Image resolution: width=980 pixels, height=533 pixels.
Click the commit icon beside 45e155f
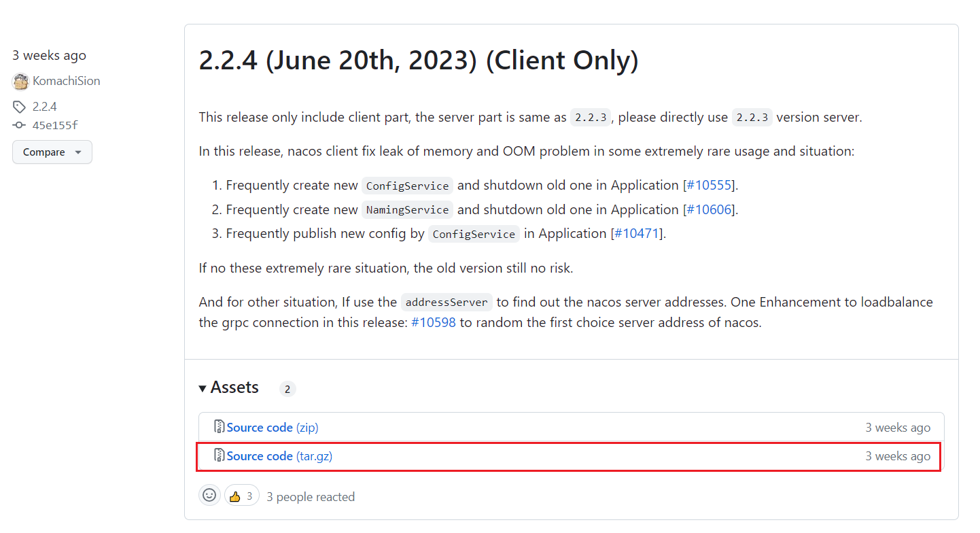19,124
